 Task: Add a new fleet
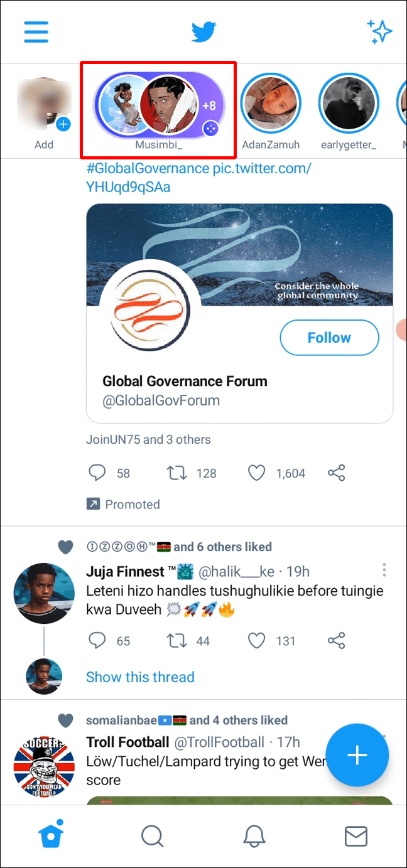[x=43, y=104]
